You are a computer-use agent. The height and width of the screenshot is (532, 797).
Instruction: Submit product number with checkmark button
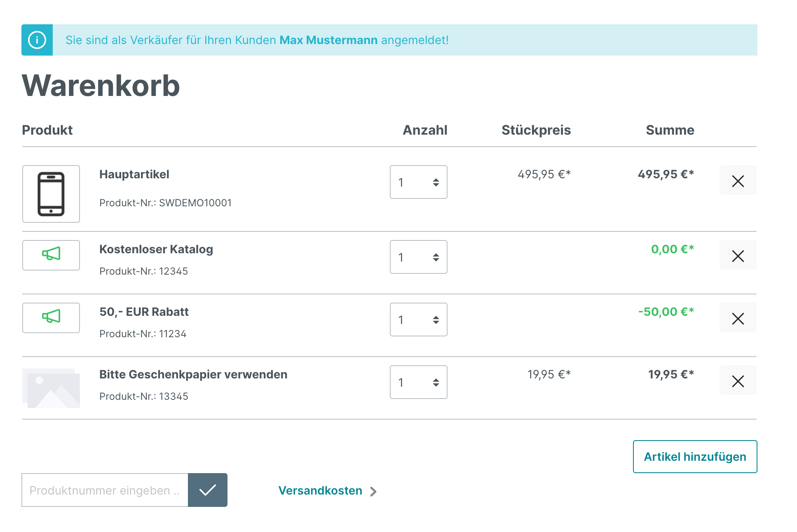tap(208, 490)
